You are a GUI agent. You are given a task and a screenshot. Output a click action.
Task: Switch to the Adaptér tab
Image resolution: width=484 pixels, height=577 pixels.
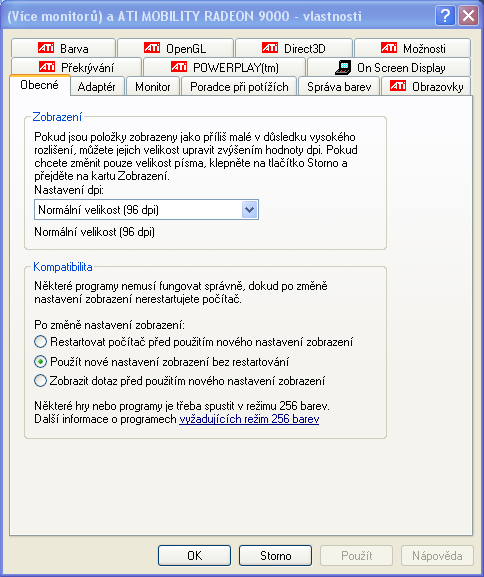96,87
